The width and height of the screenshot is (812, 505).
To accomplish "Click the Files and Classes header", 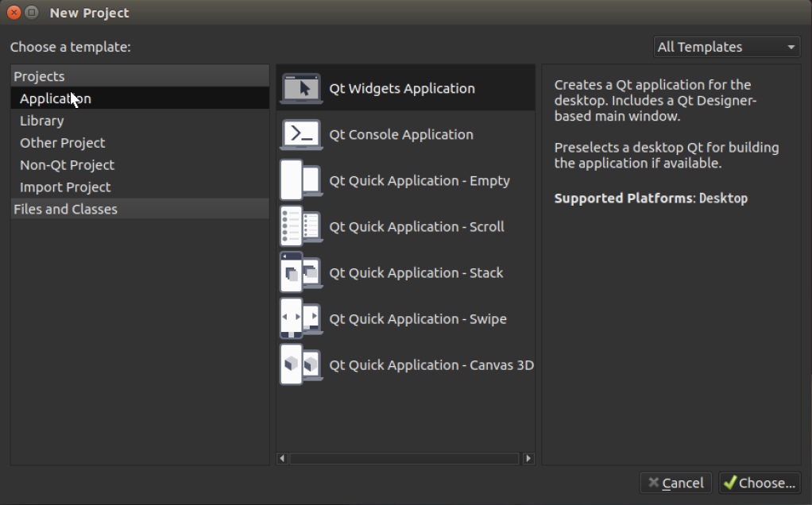I will pos(140,209).
